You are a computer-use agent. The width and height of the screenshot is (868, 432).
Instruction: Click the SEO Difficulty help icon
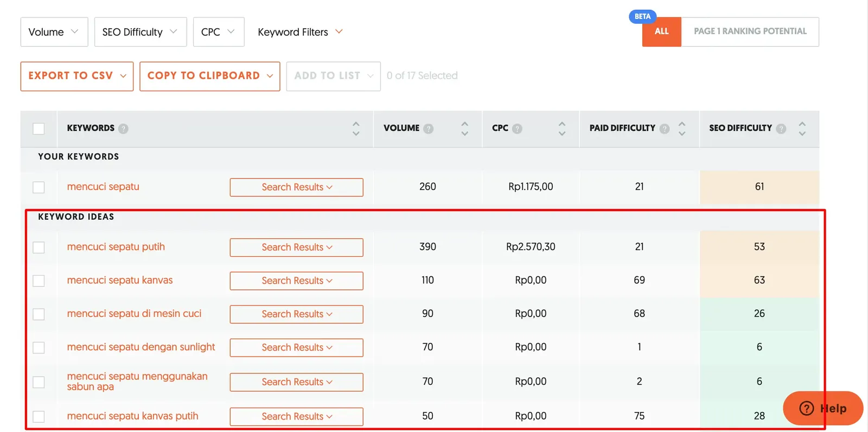(x=781, y=129)
